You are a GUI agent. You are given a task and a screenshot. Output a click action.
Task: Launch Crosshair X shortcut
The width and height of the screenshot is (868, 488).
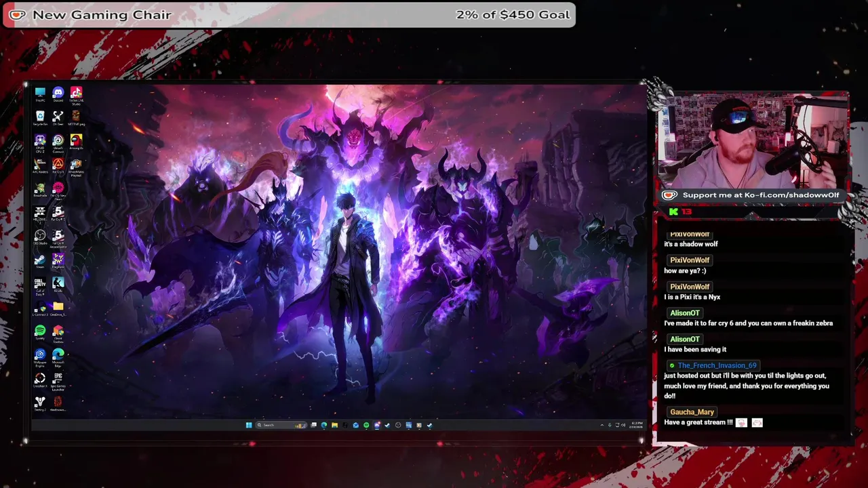[x=40, y=380]
